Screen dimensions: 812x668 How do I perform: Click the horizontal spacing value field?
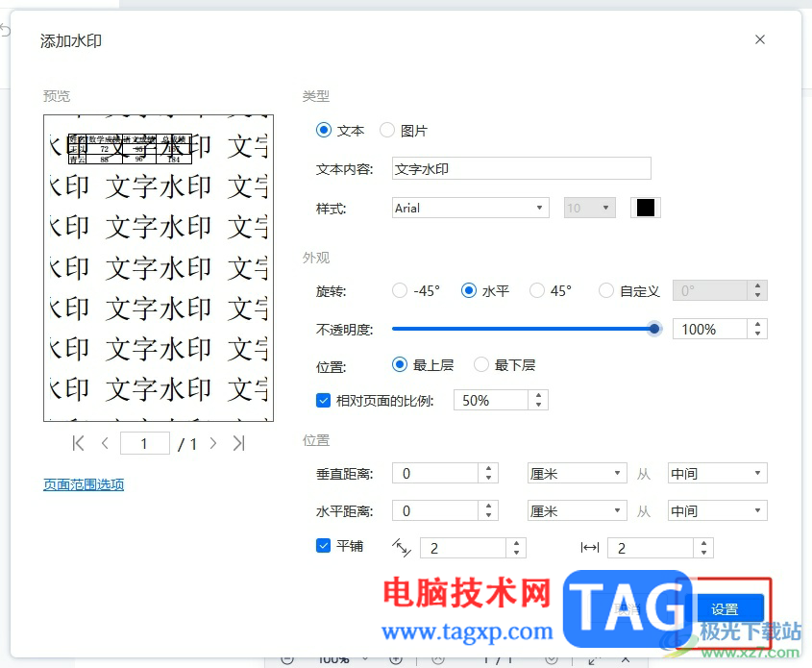(651, 548)
